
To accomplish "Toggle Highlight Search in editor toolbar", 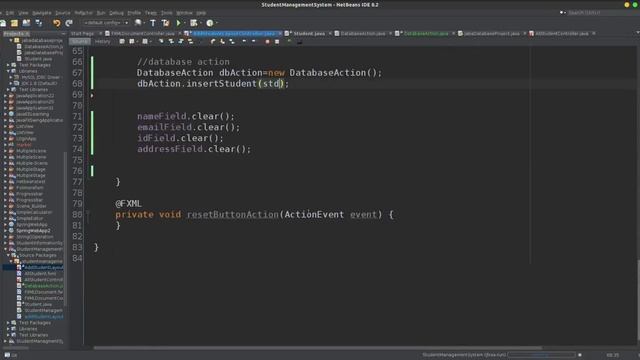I will pyautogui.click(x=191, y=41).
